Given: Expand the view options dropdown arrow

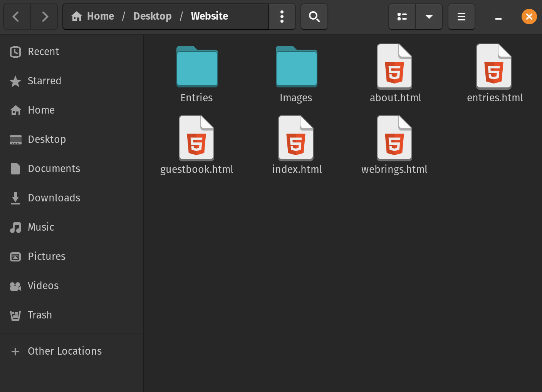Looking at the screenshot, I should (x=429, y=17).
